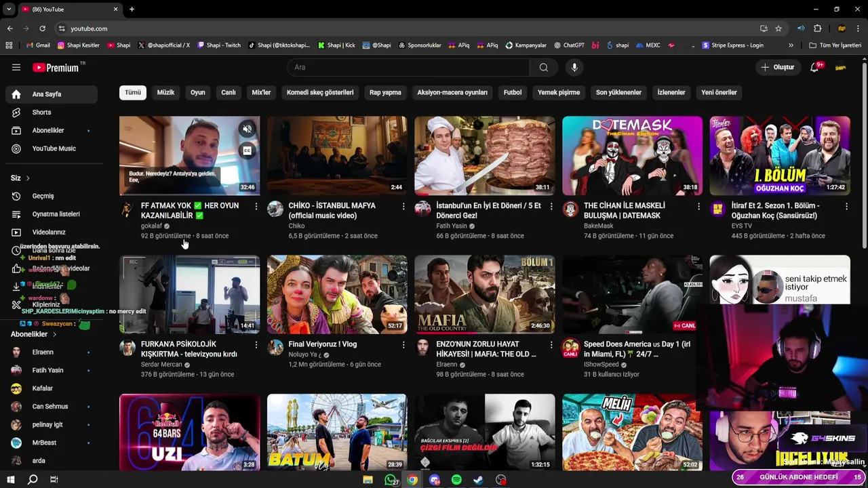868x488 pixels.
Task: Open the BATUM vlog video thumbnail
Action: [337, 432]
